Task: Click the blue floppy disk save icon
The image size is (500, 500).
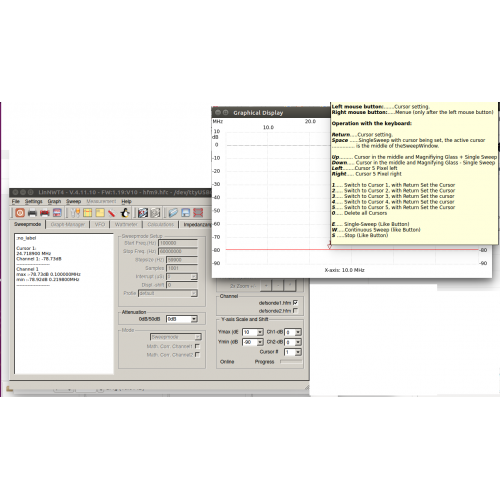Action: click(185, 213)
